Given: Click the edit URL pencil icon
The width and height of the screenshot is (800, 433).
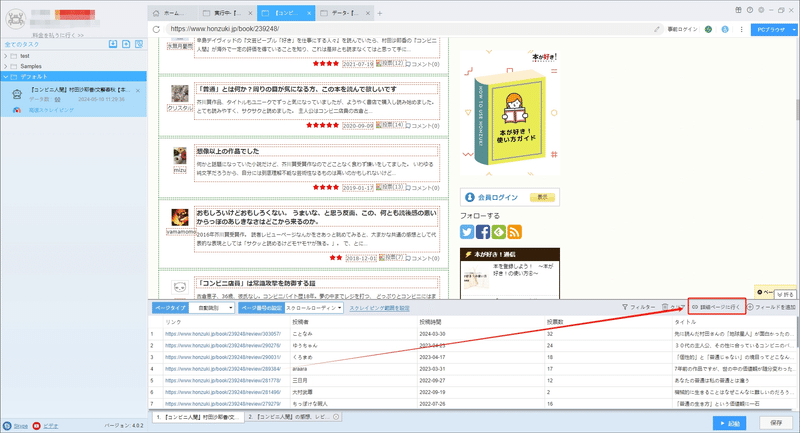Looking at the screenshot, I should [657, 29].
